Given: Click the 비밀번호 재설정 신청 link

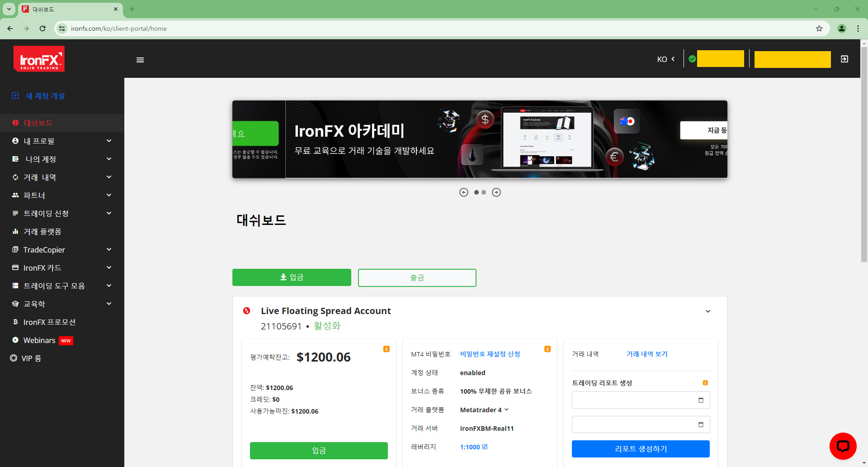Looking at the screenshot, I should coord(490,354).
